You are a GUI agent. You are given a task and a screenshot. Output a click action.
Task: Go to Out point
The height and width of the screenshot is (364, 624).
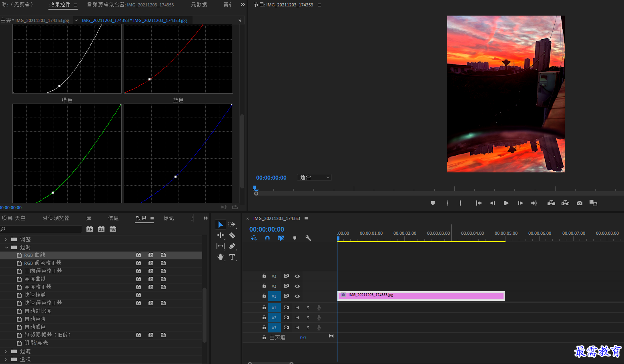tap(534, 203)
